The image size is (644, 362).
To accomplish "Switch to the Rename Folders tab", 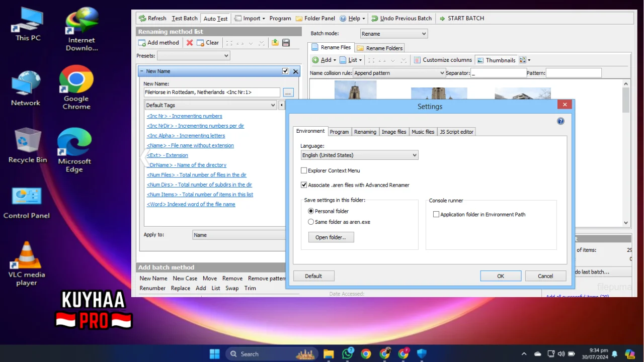I will pos(380,48).
